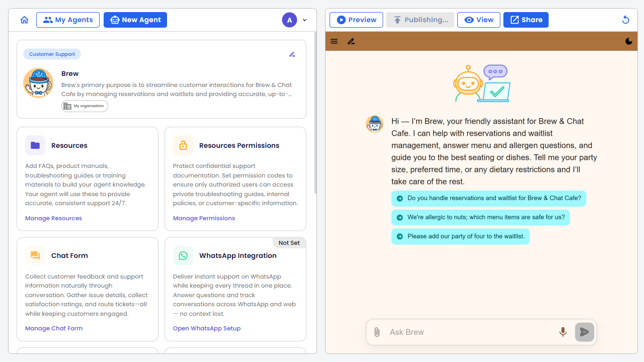Expand the account dropdown chevron

point(304,20)
